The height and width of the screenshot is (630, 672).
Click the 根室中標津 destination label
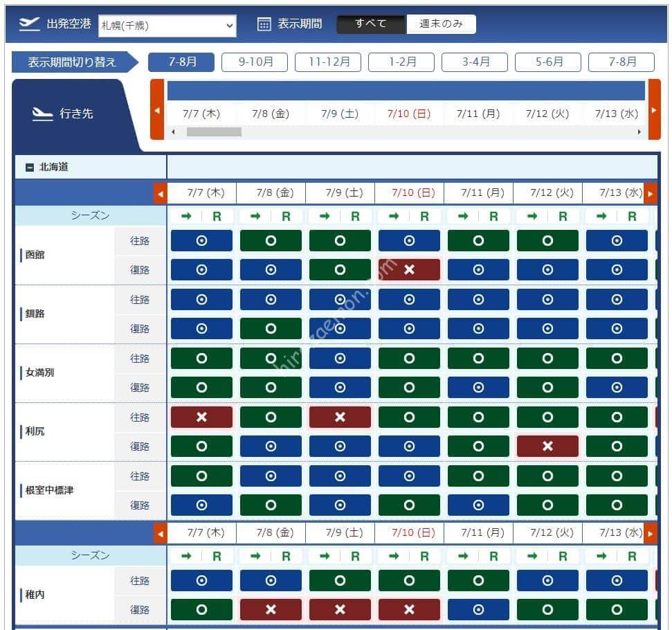click(x=49, y=490)
